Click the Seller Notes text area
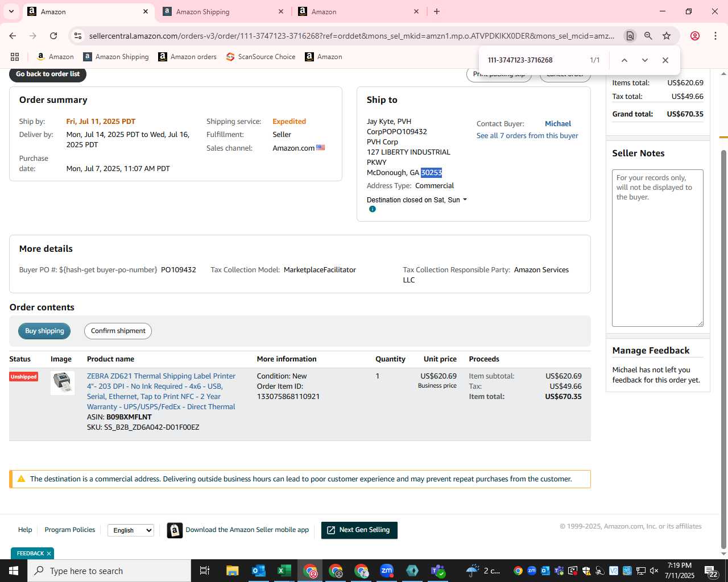This screenshot has height=582, width=728. tap(657, 248)
